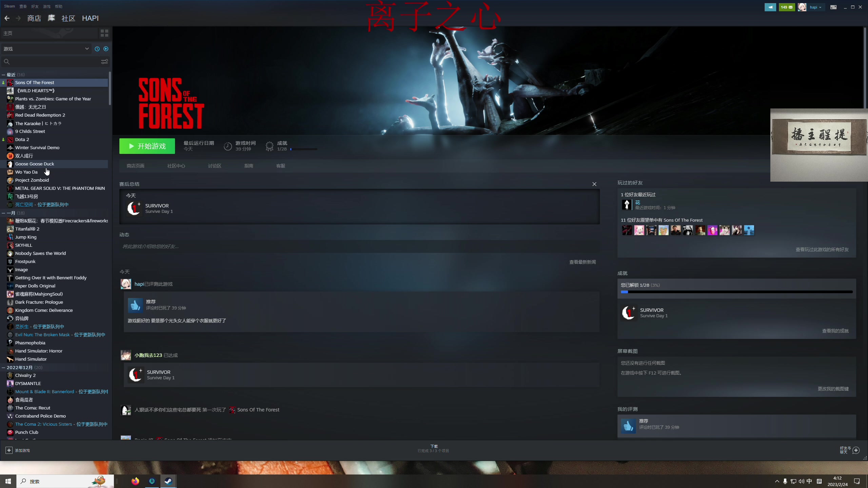Open the advanced filter settings icon

pos(104,61)
